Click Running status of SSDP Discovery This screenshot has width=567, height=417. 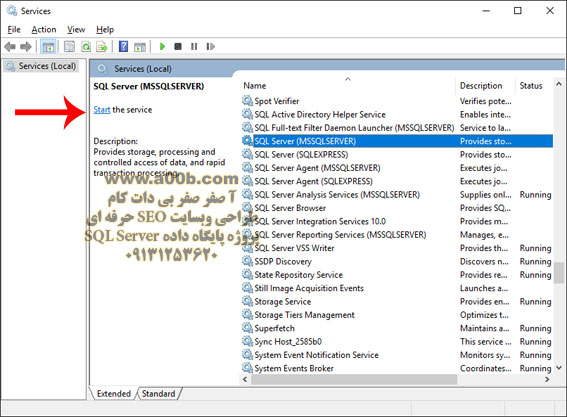[x=535, y=261]
